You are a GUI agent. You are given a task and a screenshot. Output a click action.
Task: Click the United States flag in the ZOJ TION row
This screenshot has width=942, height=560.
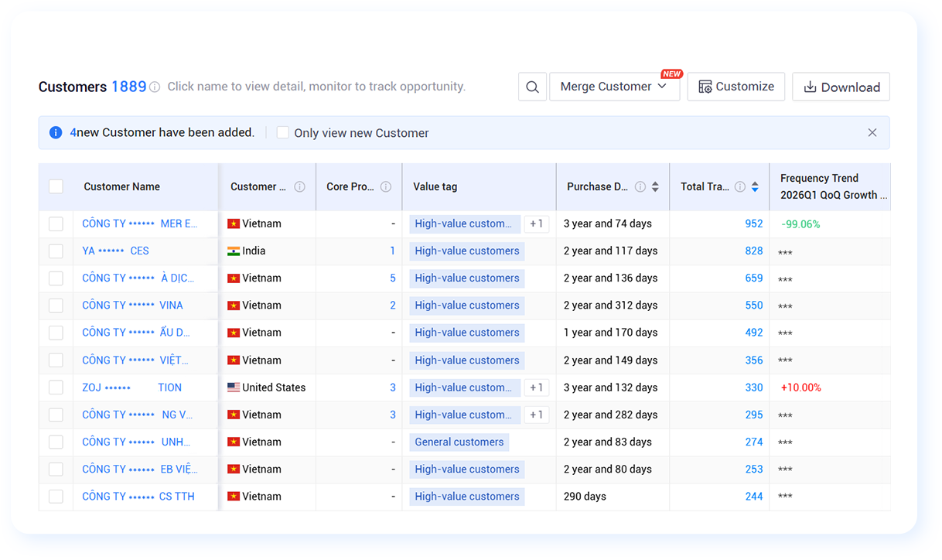pos(234,388)
